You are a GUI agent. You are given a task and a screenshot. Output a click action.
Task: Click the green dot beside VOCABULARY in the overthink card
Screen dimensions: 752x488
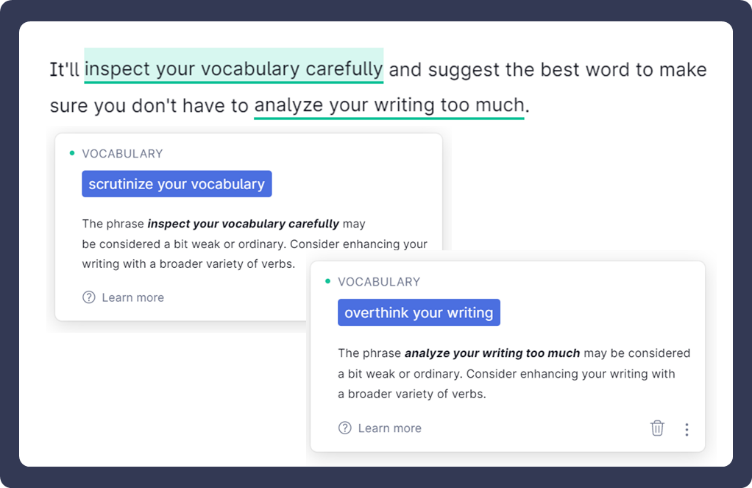tap(328, 281)
